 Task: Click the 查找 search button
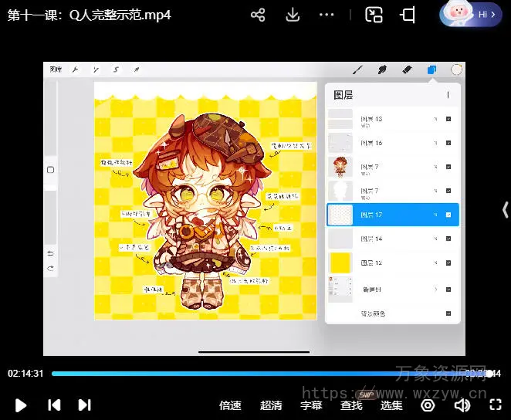point(351,405)
